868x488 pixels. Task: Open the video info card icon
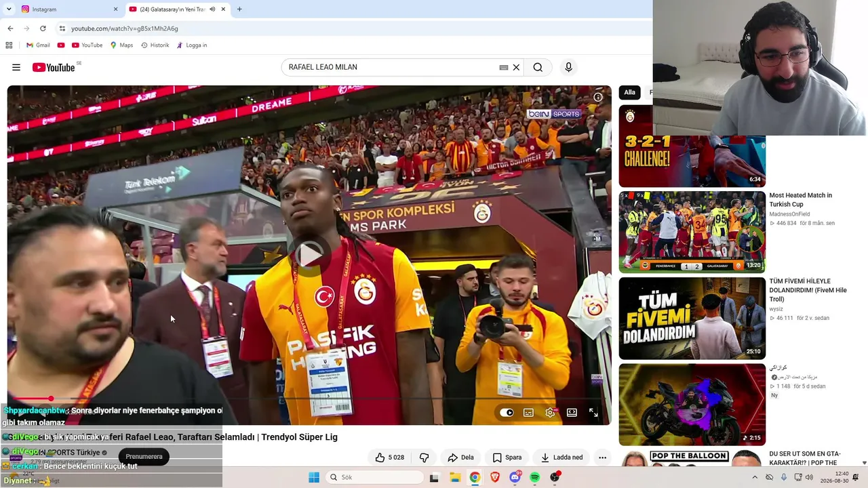(x=598, y=97)
